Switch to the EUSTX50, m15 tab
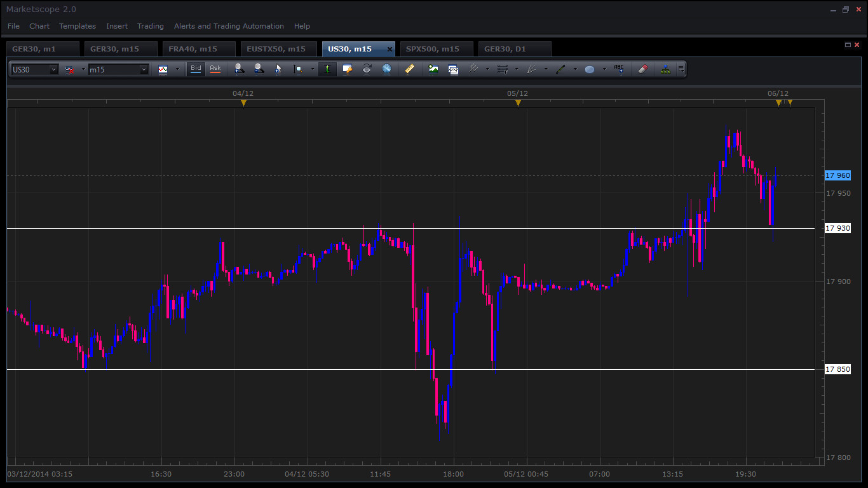This screenshot has width=868, height=488. click(x=277, y=49)
